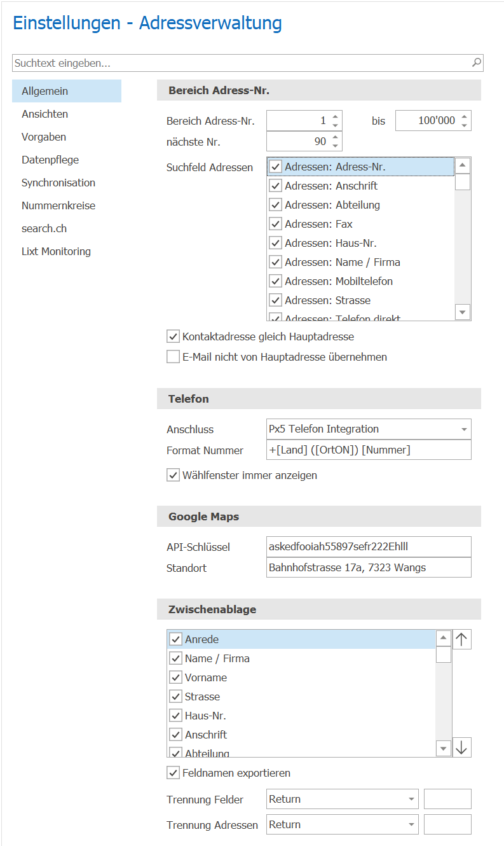Viewport: 504px width, 846px height.
Task: Open the Synchronisation settings section
Action: click(x=67, y=183)
